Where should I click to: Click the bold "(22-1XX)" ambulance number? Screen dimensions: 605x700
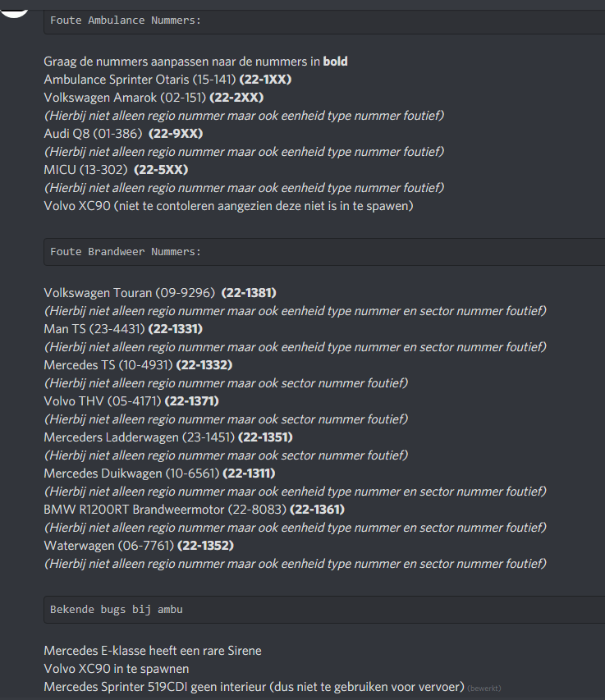pos(265,80)
